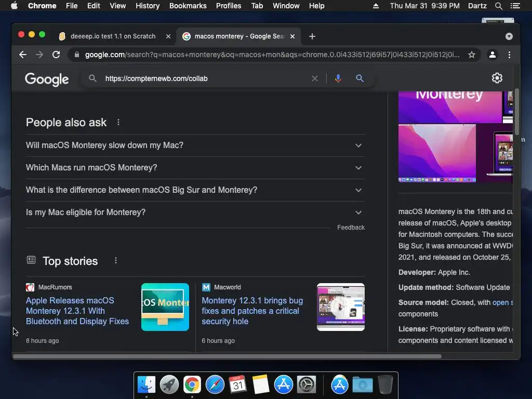
Task: Open MacRumors Monterey 12.3.1 article
Action: (77, 311)
